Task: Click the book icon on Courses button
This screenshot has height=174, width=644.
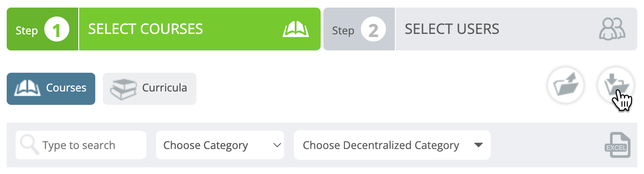Action: 28,88
